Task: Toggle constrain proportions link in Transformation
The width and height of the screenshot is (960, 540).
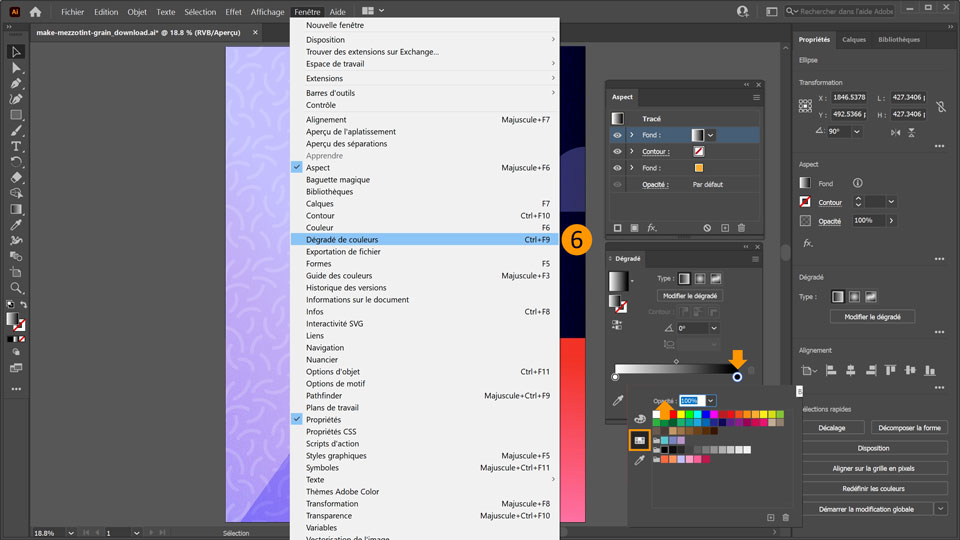Action: [x=941, y=107]
